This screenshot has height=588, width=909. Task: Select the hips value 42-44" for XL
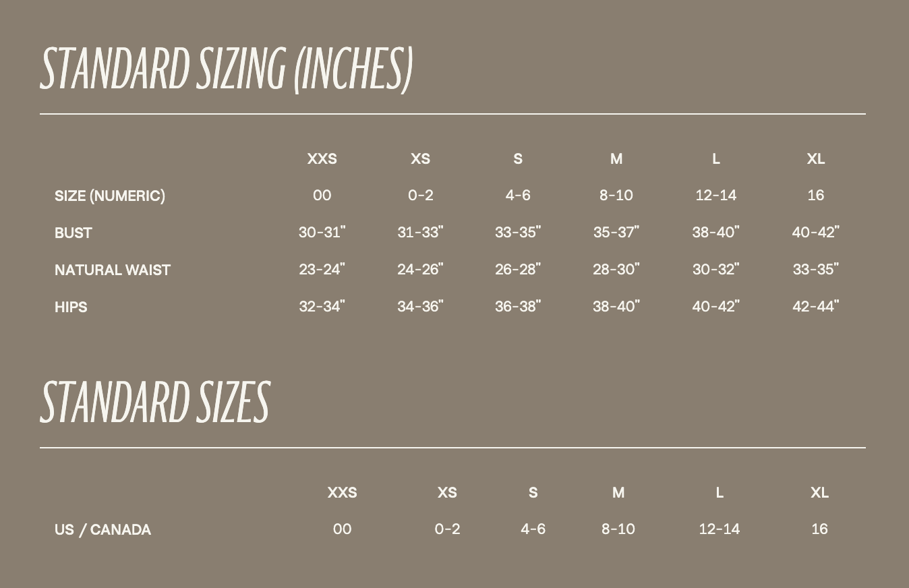(x=815, y=307)
